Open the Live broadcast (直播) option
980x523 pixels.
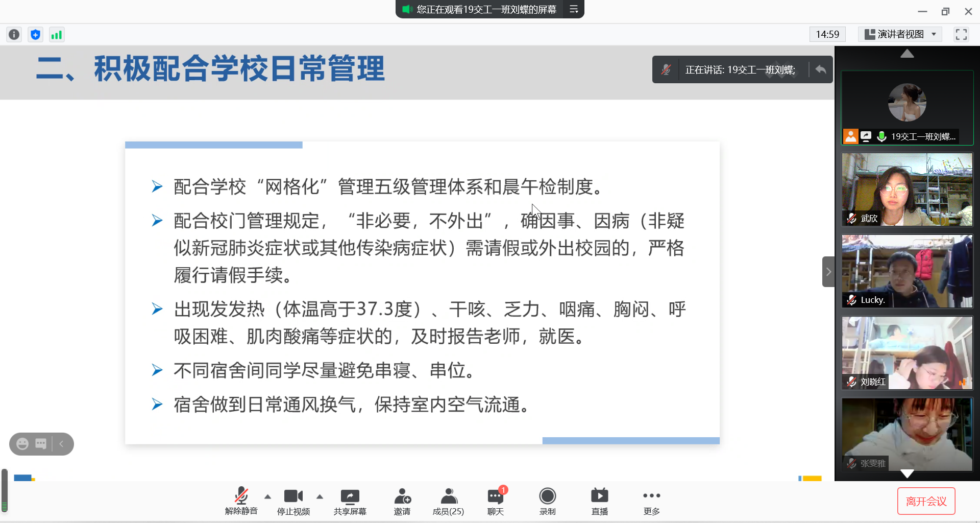[x=599, y=501]
